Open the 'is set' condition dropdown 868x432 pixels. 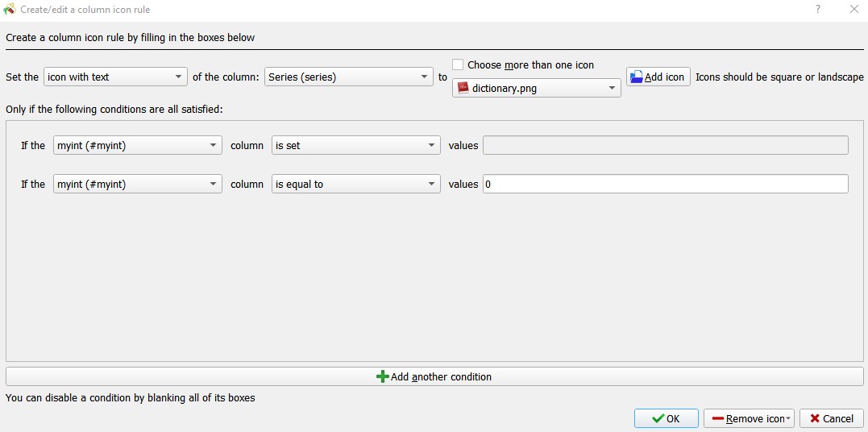pyautogui.click(x=355, y=146)
